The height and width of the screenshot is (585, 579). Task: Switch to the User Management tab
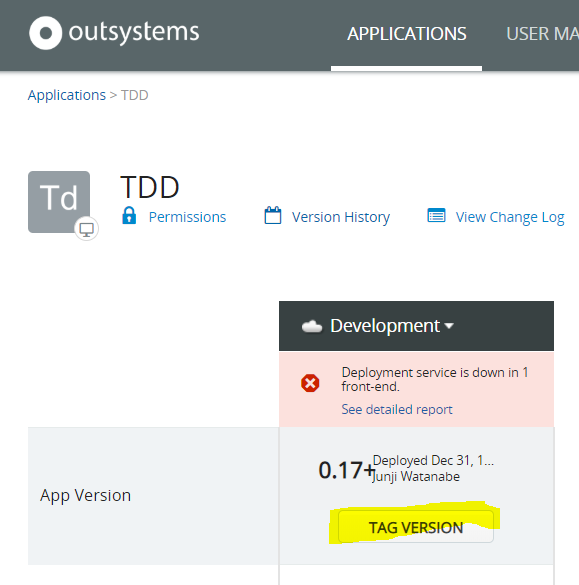542,34
